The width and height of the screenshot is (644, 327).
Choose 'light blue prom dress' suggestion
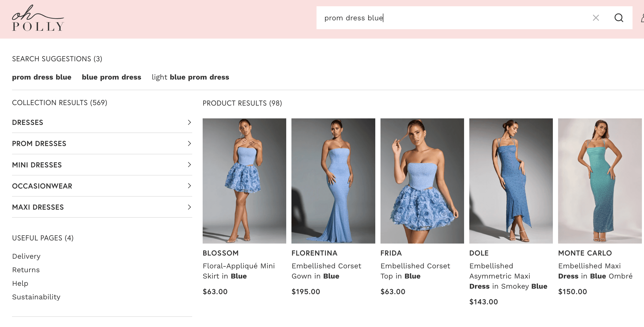190,77
